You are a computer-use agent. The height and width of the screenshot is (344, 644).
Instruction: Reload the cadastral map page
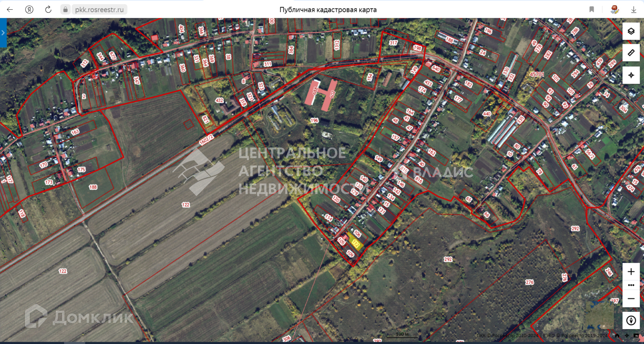[x=48, y=9]
